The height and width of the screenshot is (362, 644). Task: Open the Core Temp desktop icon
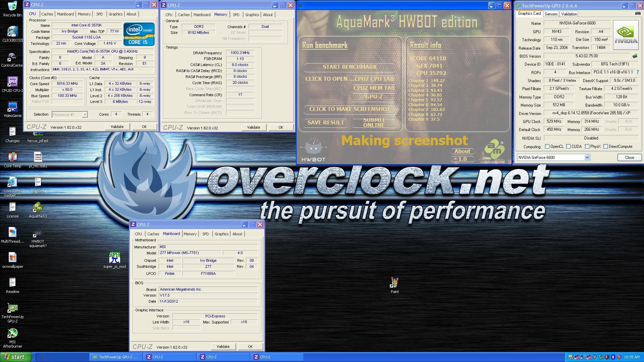[12, 160]
